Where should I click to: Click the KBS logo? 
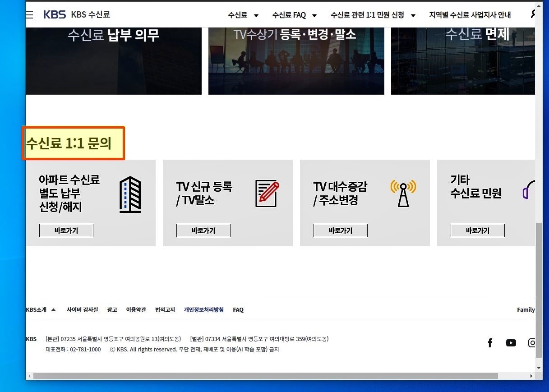tap(55, 15)
